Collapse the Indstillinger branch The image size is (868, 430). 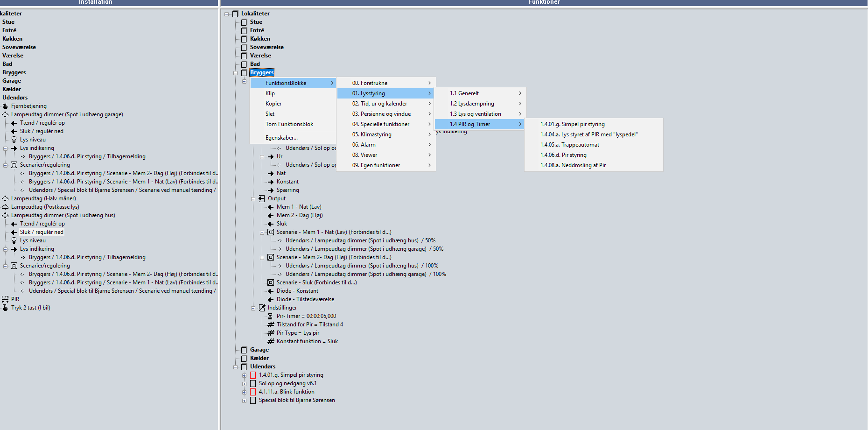[x=253, y=308]
